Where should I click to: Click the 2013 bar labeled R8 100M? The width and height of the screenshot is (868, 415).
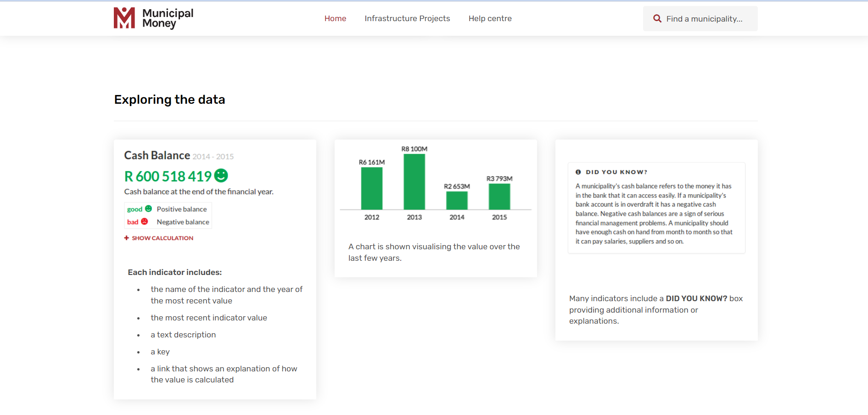pos(414,182)
